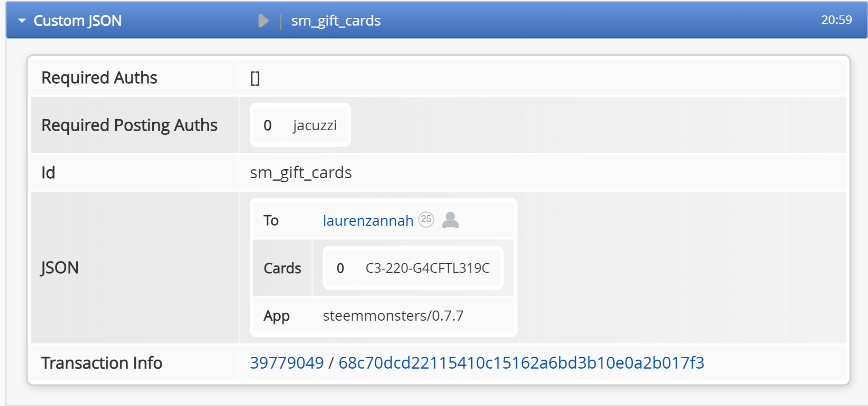Screen dimensions: 868x406
Task: Open block number 39779049 link
Action: (x=287, y=363)
